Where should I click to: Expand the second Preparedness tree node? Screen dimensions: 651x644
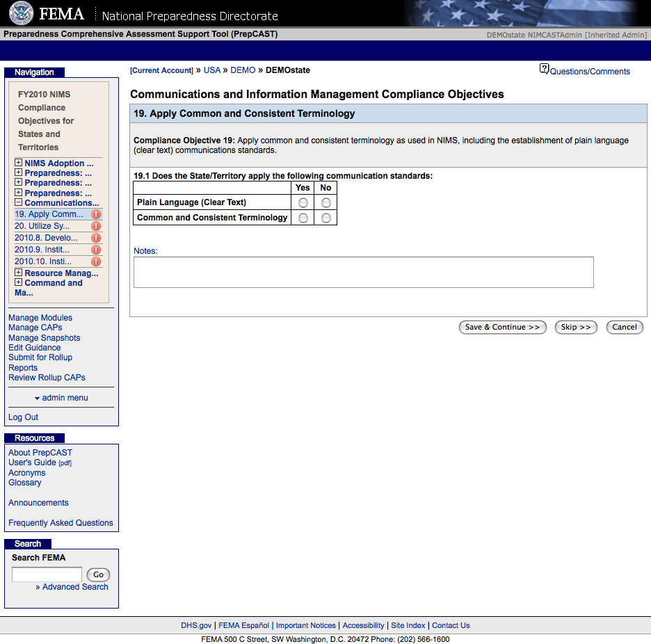pyautogui.click(x=18, y=182)
